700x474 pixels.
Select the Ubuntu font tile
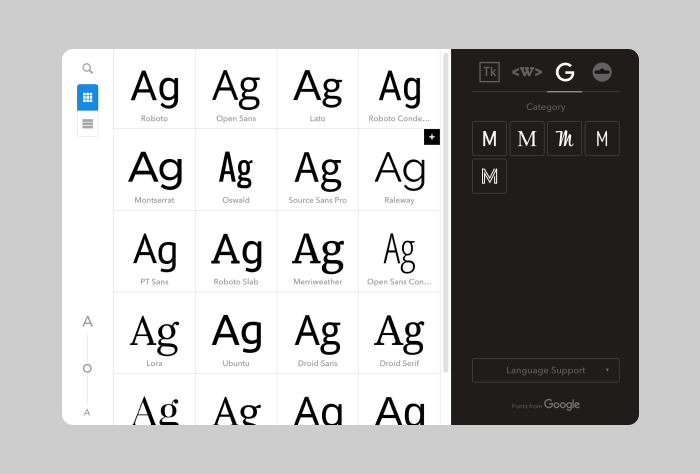236,333
